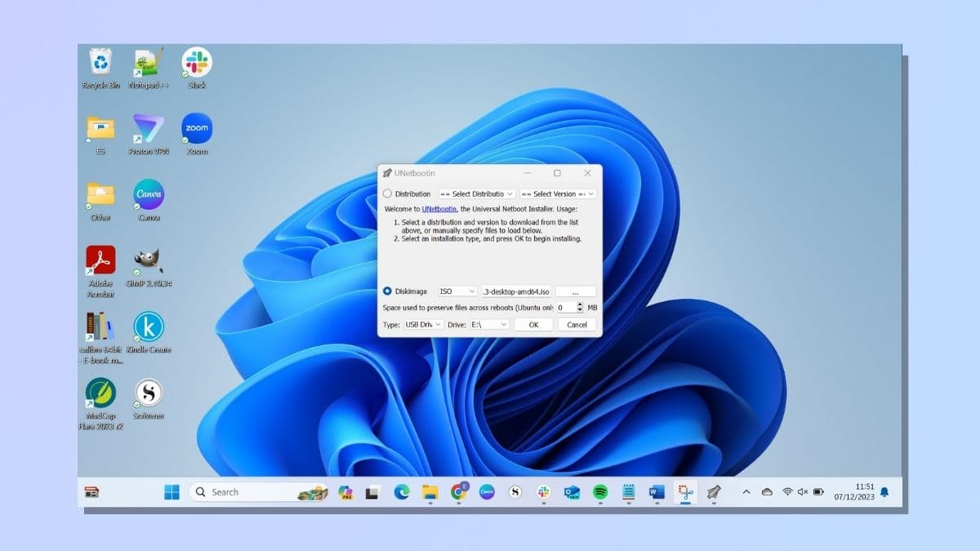Image resolution: width=980 pixels, height=551 pixels.
Task: Click the browse button next to the ISO path
Action: tap(575, 291)
